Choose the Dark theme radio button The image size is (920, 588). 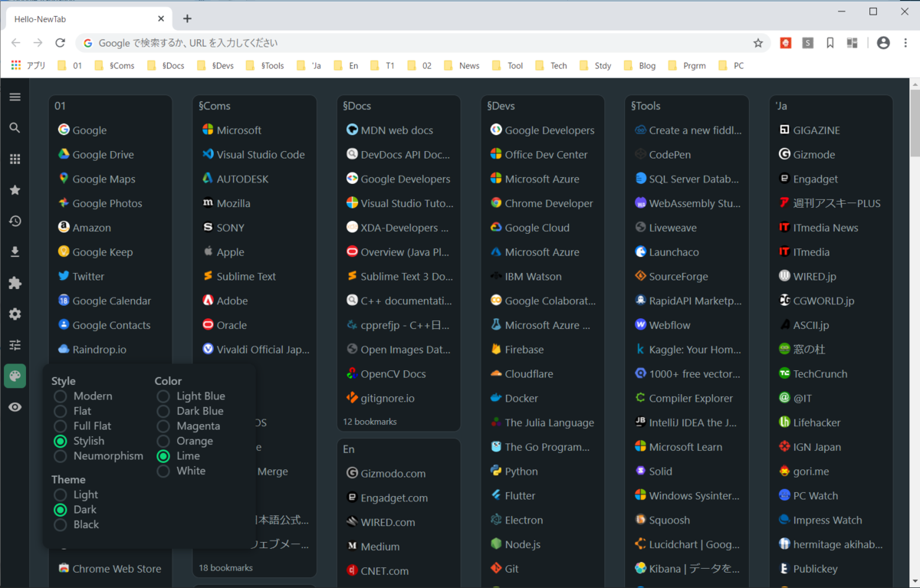61,510
